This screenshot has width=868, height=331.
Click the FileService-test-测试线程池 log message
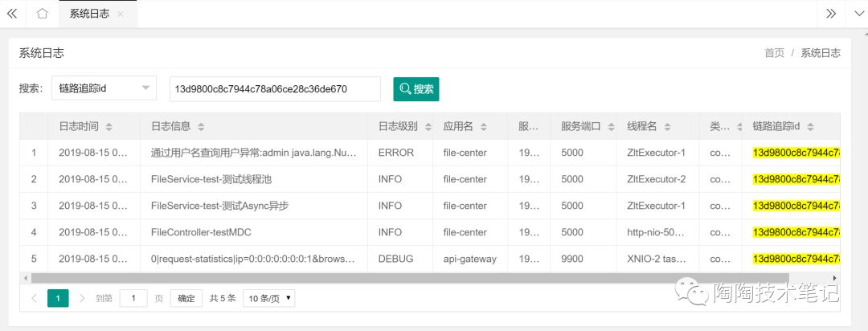point(211,179)
